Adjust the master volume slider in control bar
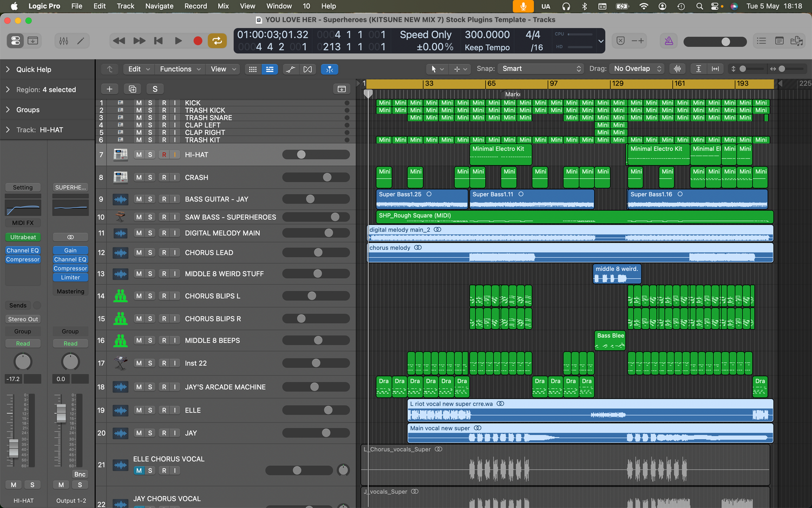Viewport: 812px width, 508px height. click(x=715, y=42)
